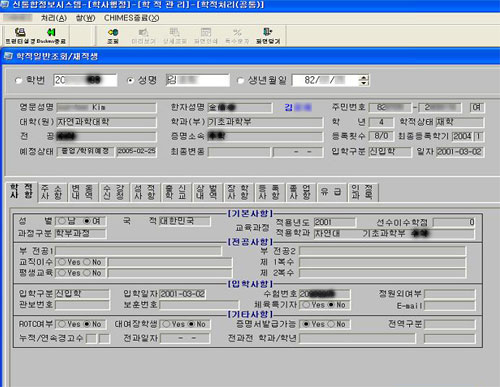Viewport: 500px width, 387px height.
Task: Open the 상세조회 detail lookup icon
Action: [x=175, y=35]
